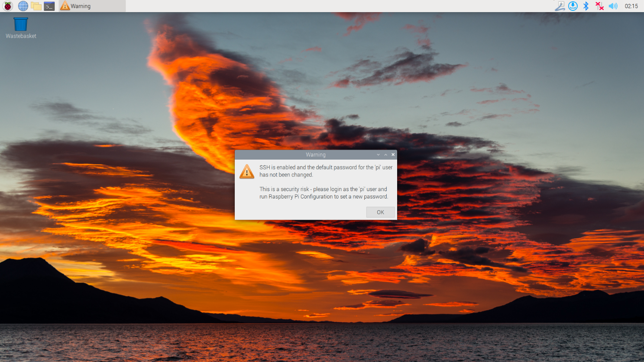Minimize the Warning dialog window
The width and height of the screenshot is (644, 362).
coord(378,155)
